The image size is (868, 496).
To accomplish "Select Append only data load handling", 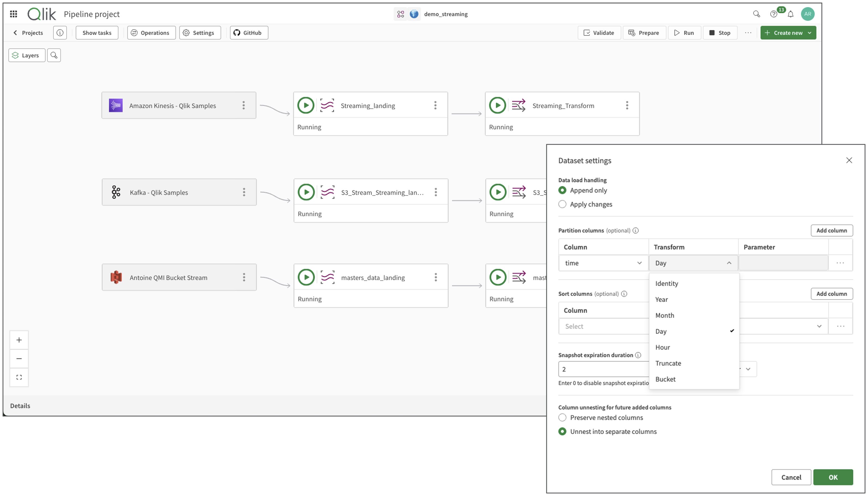I will [562, 190].
